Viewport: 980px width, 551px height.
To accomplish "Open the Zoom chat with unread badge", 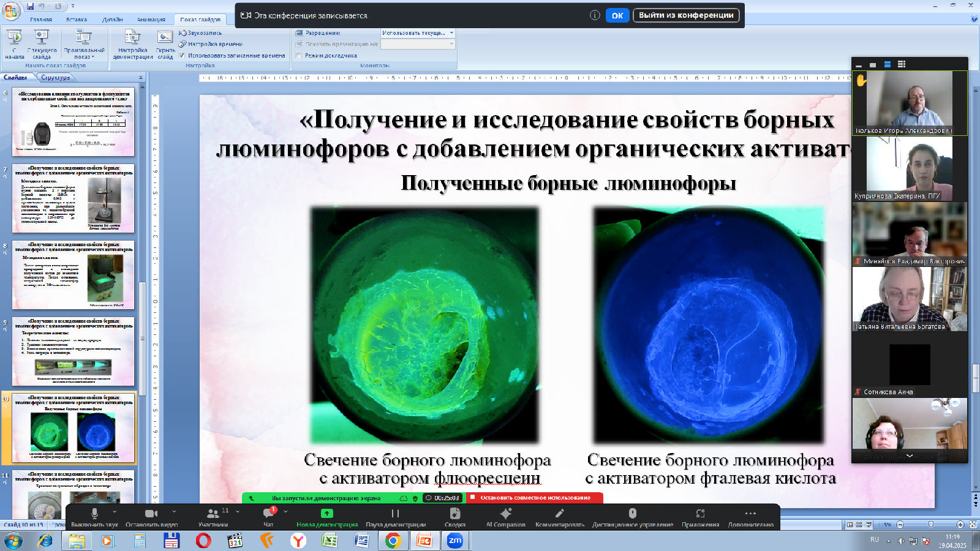I will [268, 514].
